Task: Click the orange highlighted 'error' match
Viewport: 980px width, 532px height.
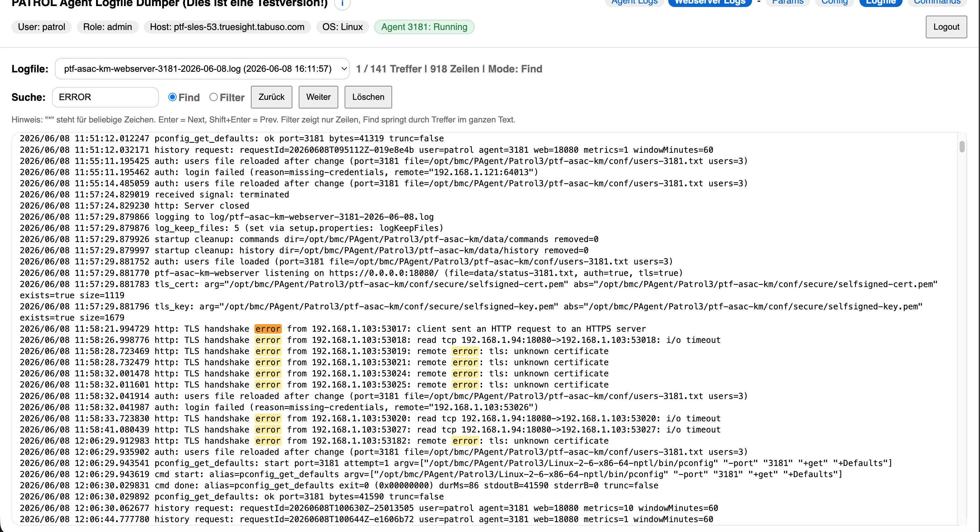Action: (x=268, y=329)
